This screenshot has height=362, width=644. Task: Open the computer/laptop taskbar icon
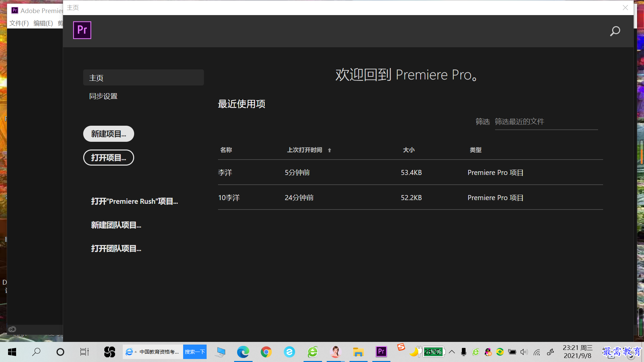coord(220,352)
